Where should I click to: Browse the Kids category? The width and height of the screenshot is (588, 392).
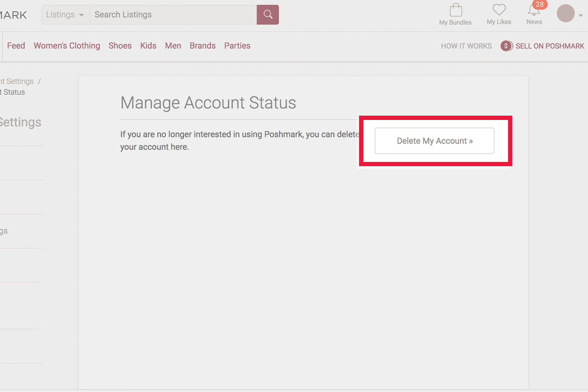tap(148, 46)
